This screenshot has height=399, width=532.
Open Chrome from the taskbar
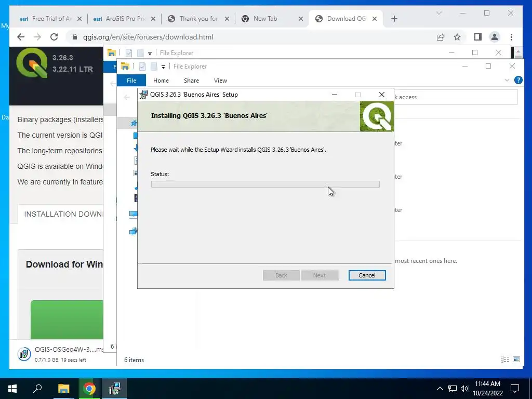coord(89,389)
